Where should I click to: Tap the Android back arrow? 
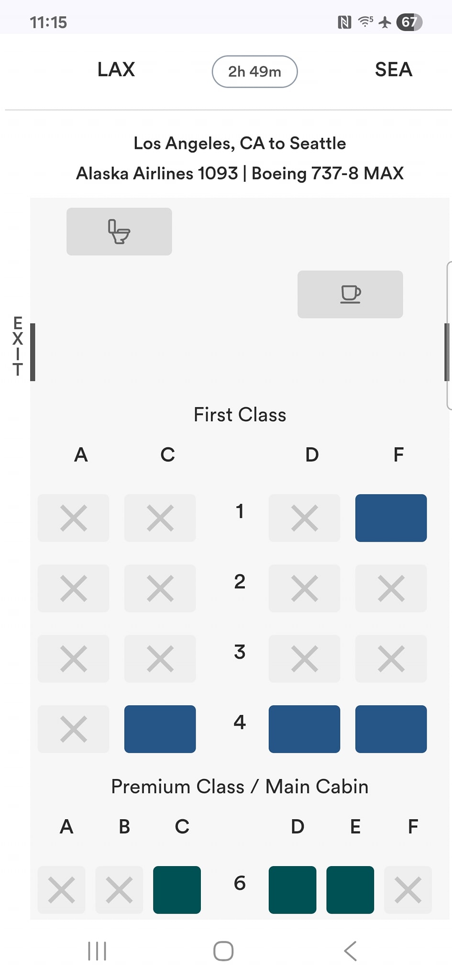pyautogui.click(x=351, y=951)
